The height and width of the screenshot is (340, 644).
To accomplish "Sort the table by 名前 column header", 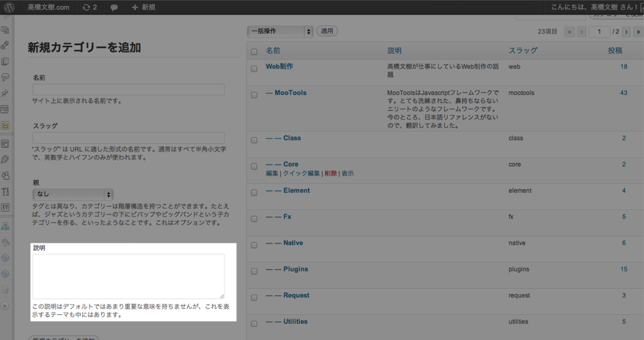I will 273,51.
